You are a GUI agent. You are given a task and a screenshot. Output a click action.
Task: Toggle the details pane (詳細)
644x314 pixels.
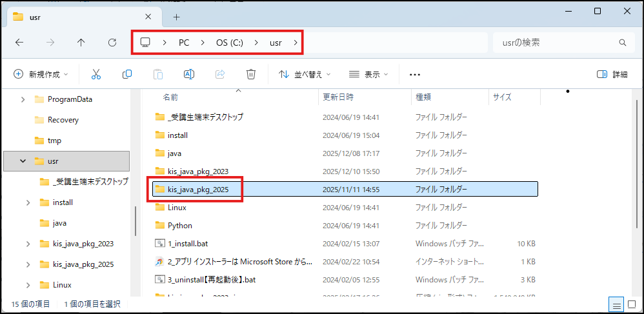click(x=612, y=74)
